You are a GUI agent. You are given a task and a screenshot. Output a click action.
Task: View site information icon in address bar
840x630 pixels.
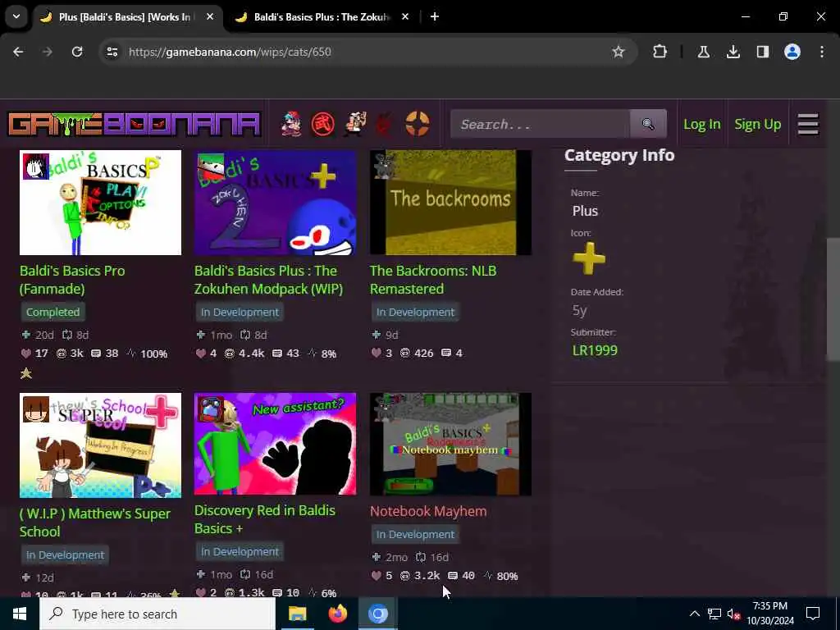click(112, 52)
